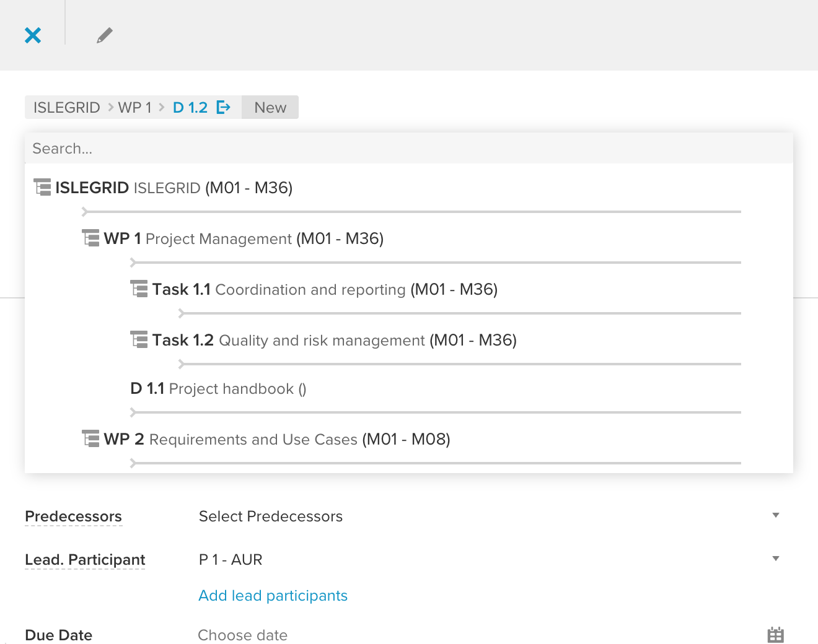Screen dimensions: 818x644
Task: Click the ISLEGRID hierarchy tree icon
Action: tap(42, 187)
